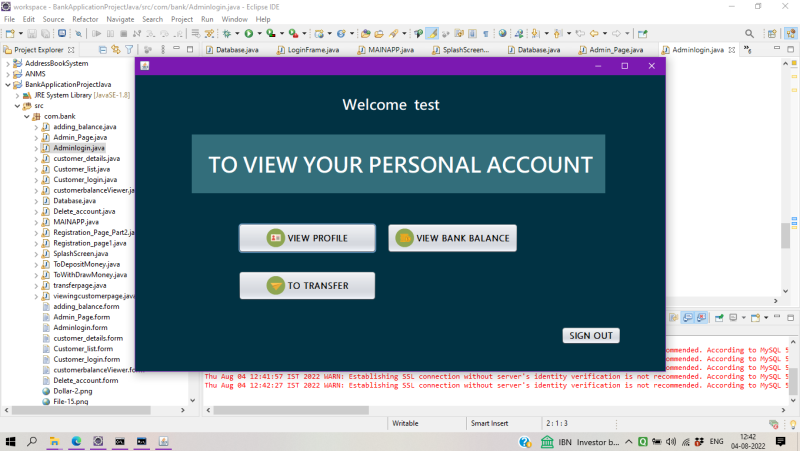Open Microsoft Edge from taskbar
This screenshot has width=800, height=451.
point(76,441)
